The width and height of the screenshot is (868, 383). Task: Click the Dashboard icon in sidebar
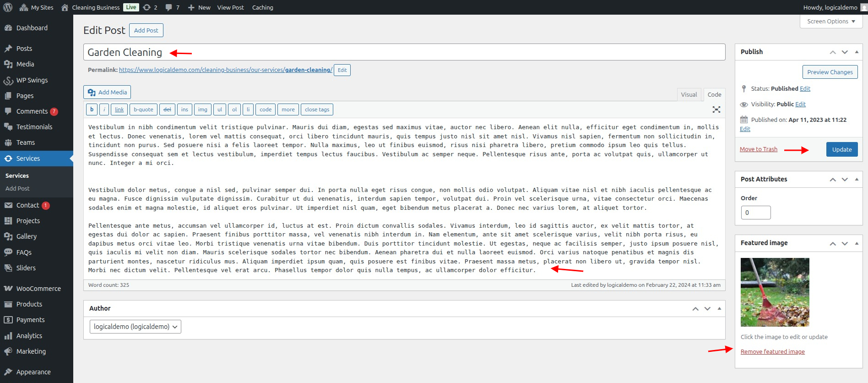[x=8, y=28]
